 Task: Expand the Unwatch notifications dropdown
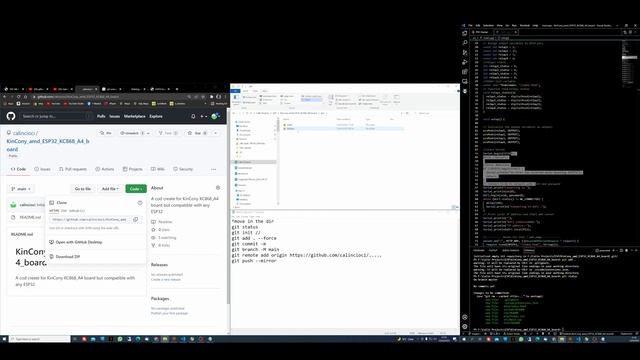(x=135, y=133)
